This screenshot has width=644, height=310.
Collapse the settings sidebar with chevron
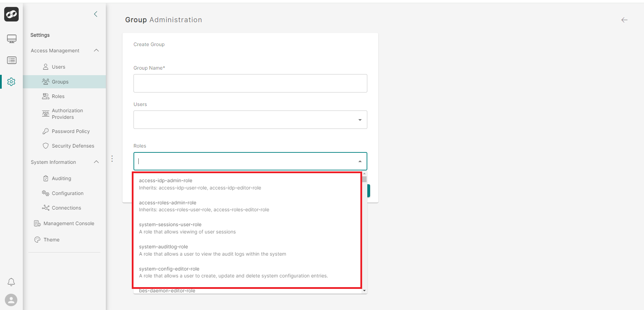point(96,14)
